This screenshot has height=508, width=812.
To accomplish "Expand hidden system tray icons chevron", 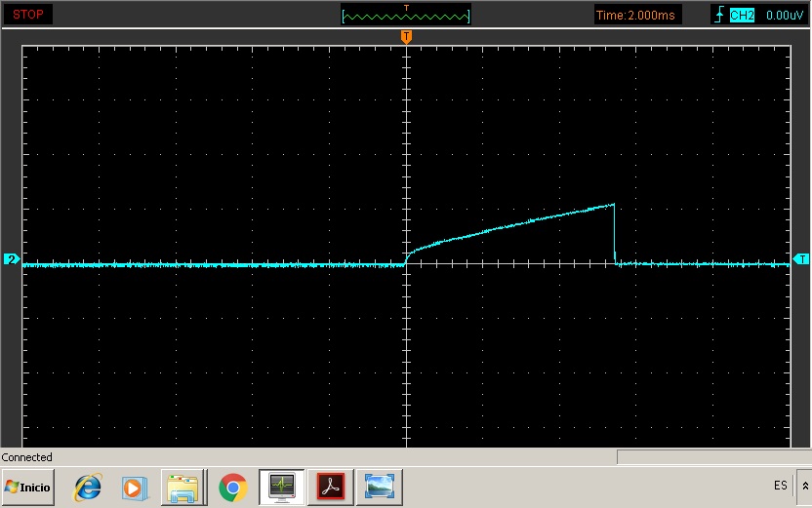I will pyautogui.click(x=804, y=486).
